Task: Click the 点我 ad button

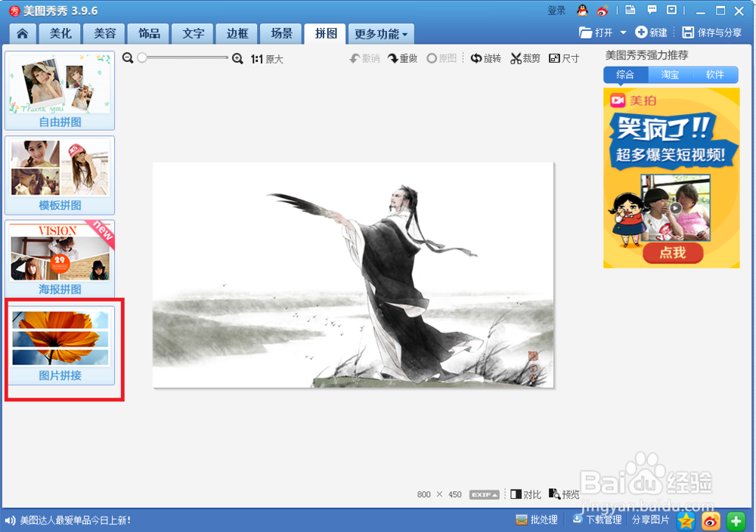Action: (673, 253)
